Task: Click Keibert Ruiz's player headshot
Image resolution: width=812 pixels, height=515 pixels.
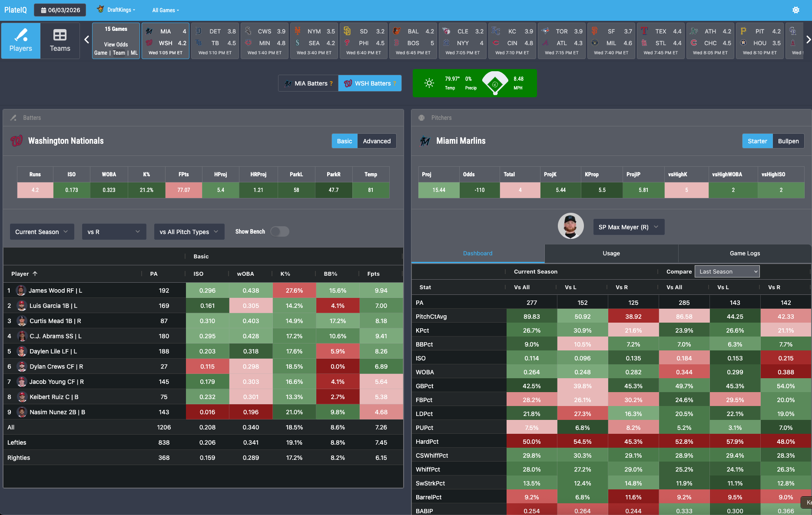Action: click(22, 397)
